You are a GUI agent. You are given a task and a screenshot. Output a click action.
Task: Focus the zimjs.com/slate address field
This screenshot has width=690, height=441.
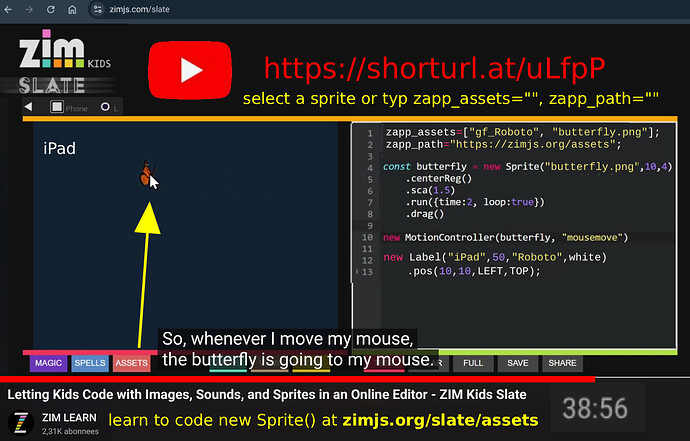(x=139, y=9)
